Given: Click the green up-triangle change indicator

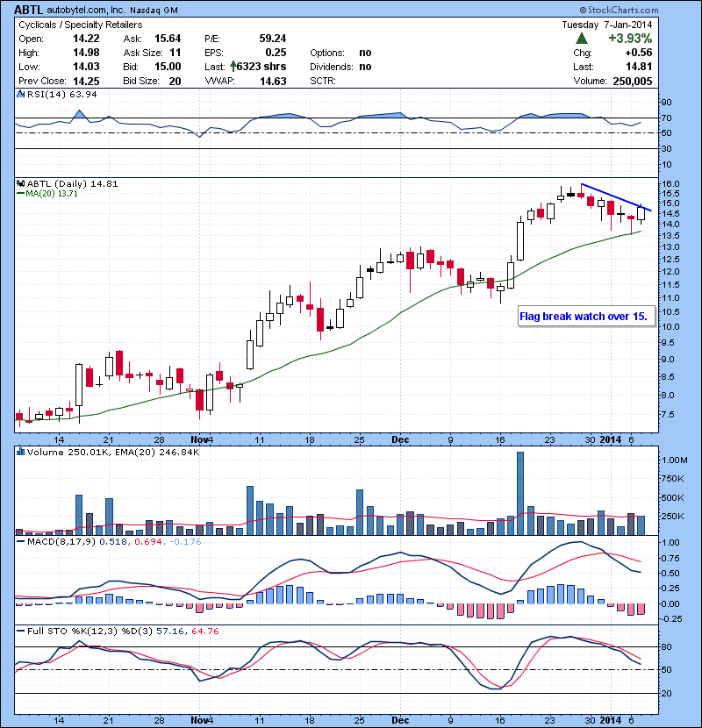Looking at the screenshot, I should pos(582,38).
